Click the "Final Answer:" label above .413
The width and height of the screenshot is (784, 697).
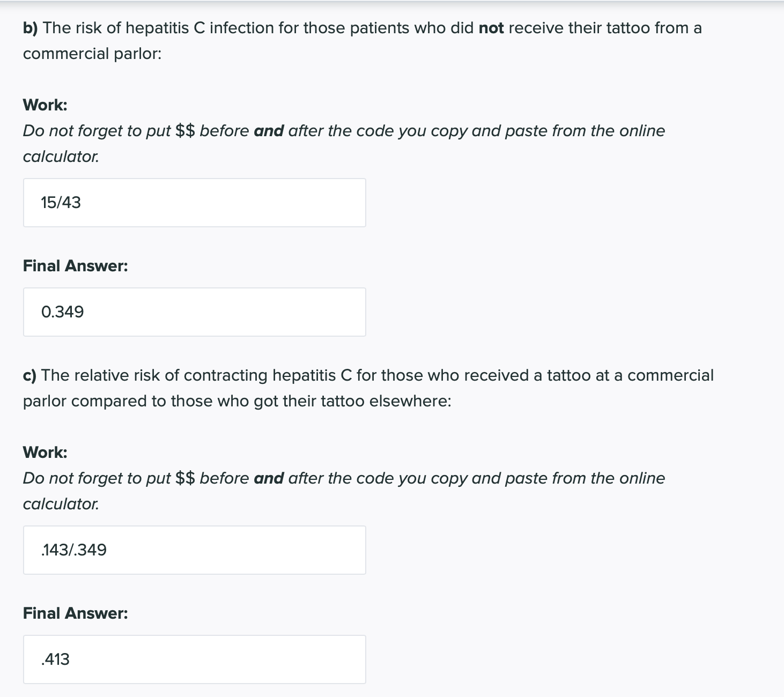[x=75, y=613]
